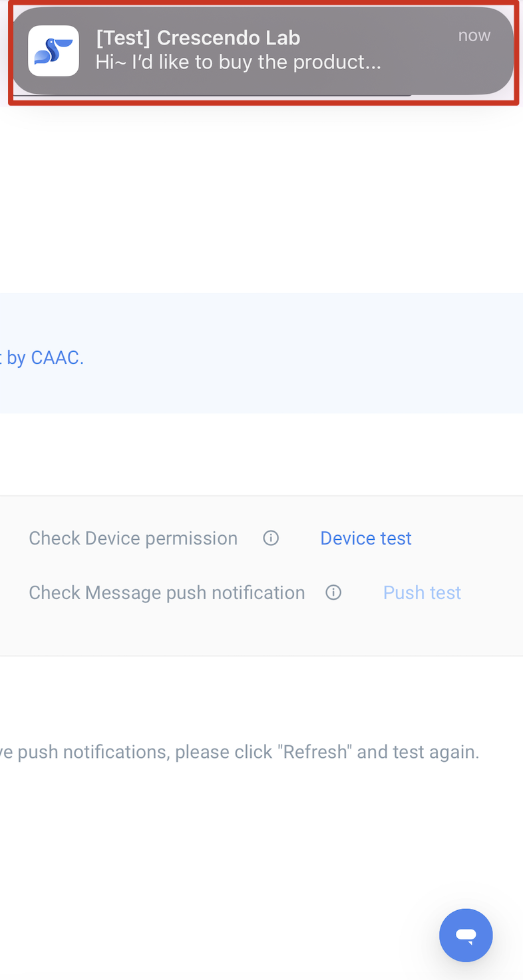Click info icon beside Check Message push notification
Viewport: 523px width, 980px height.
(x=333, y=592)
